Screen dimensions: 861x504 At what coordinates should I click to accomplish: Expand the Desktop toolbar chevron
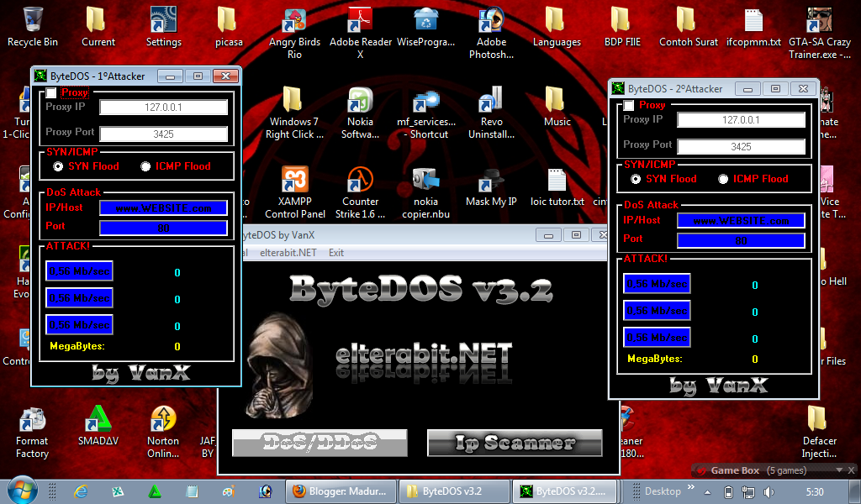(691, 487)
